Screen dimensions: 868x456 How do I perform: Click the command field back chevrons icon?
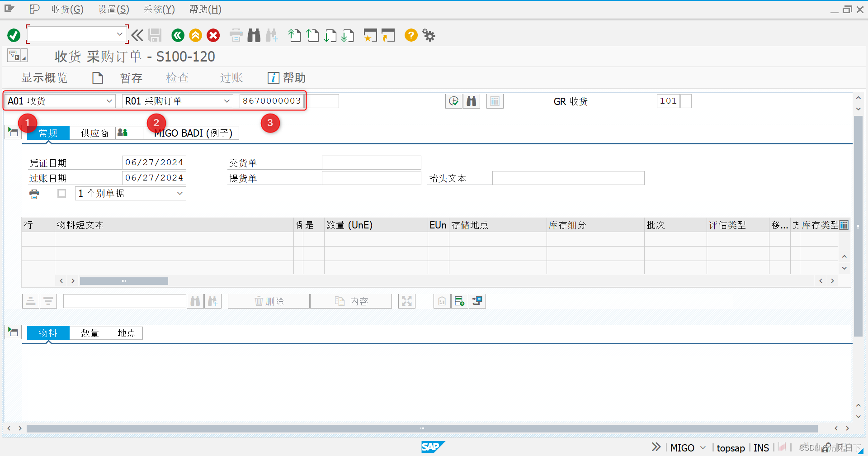point(137,35)
